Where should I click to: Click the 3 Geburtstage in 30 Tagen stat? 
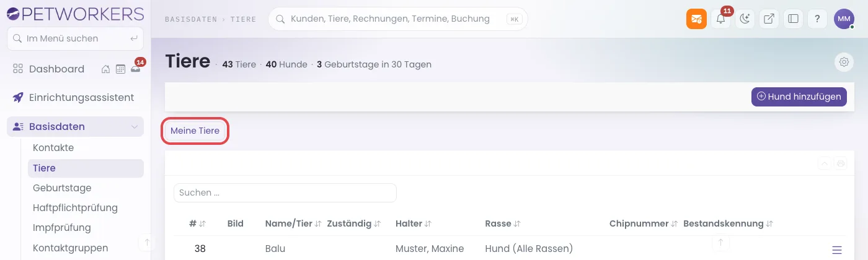pyautogui.click(x=374, y=64)
